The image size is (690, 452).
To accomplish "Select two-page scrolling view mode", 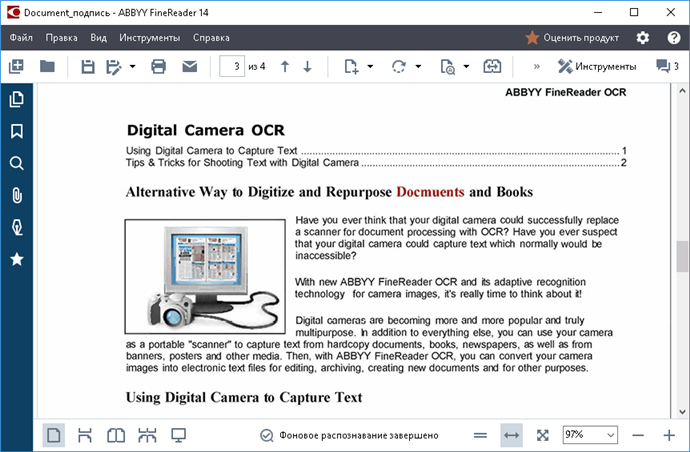I will pyautogui.click(x=147, y=435).
